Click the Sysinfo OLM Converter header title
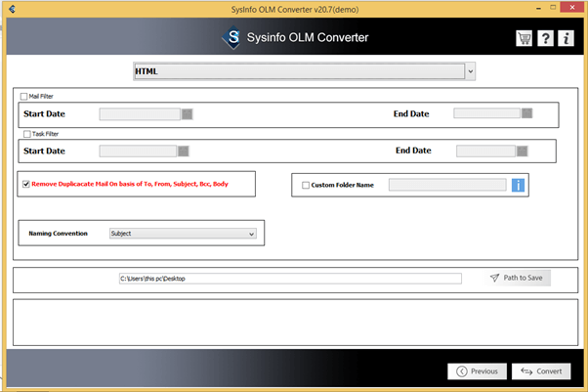This screenshot has width=588, height=392. point(308,37)
